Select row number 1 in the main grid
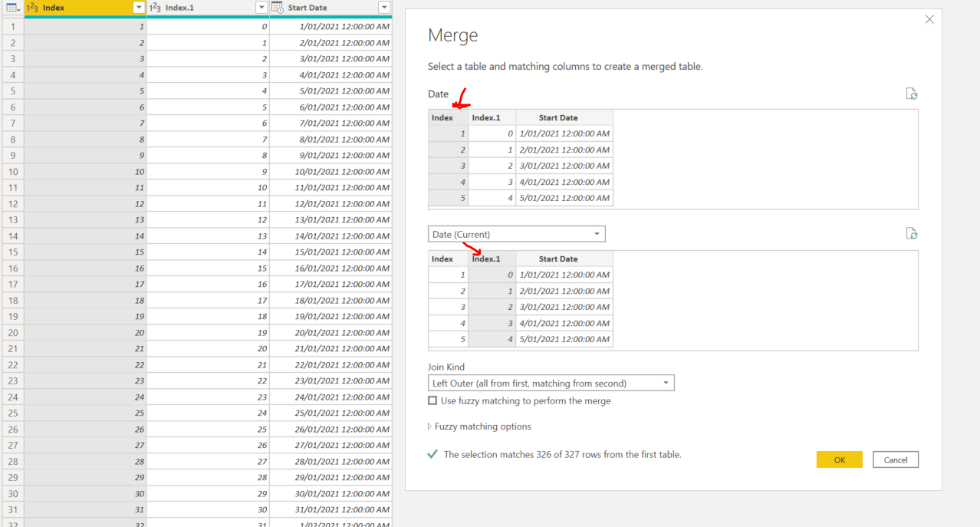The height and width of the screenshot is (527, 980). (12, 27)
